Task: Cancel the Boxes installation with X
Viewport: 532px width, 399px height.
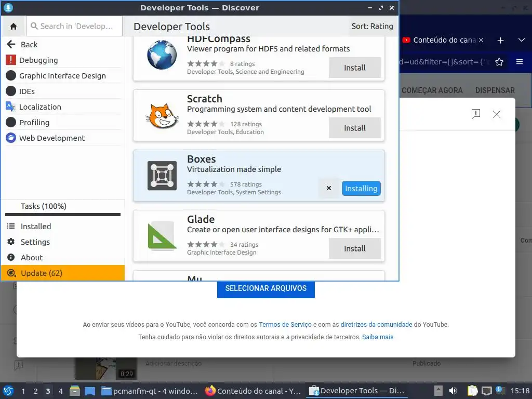Action: pyautogui.click(x=328, y=188)
